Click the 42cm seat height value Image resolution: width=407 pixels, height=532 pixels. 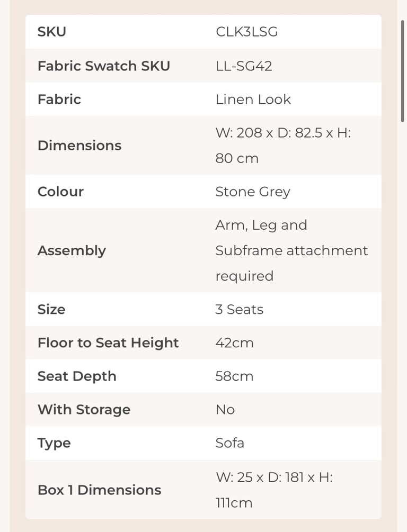tap(234, 343)
